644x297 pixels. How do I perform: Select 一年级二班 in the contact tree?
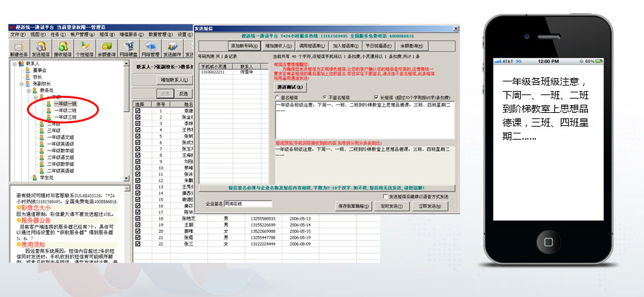(x=66, y=109)
